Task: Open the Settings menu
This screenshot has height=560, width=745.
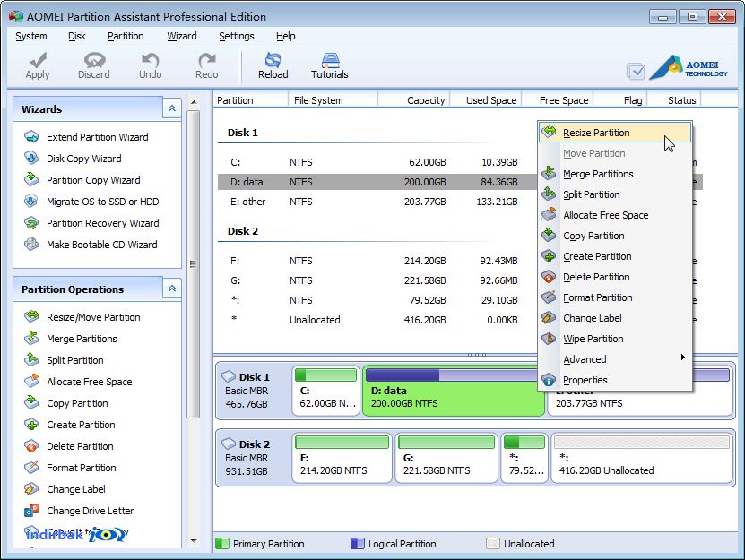Action: click(x=236, y=36)
